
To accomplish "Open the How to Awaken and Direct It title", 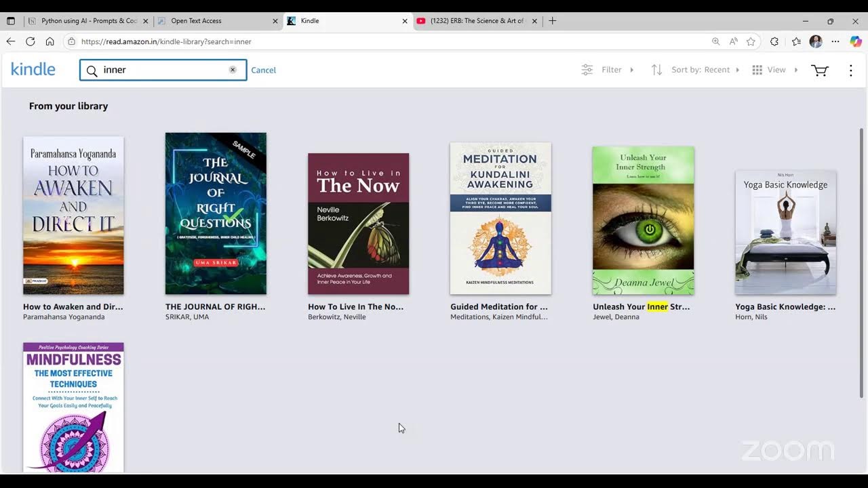I will click(73, 306).
